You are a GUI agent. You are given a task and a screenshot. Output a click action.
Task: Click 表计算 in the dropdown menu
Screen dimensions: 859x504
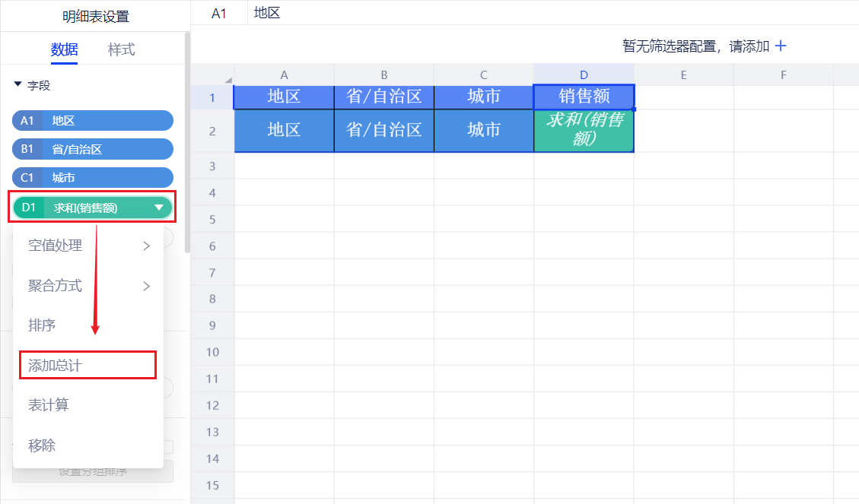[x=49, y=405]
